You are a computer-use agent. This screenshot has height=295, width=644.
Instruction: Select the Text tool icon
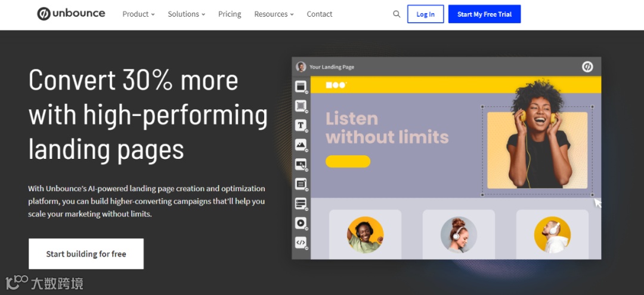(301, 125)
